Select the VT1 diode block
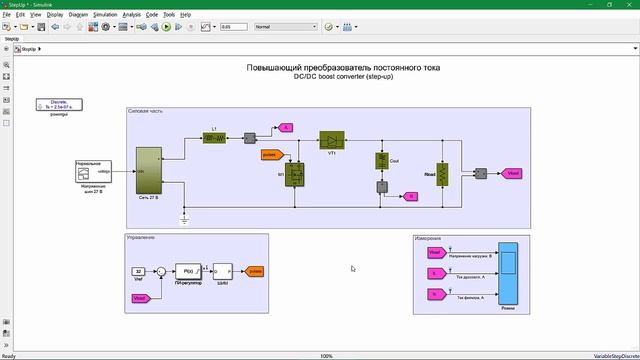Image resolution: width=640 pixels, height=360 pixels. click(332, 140)
